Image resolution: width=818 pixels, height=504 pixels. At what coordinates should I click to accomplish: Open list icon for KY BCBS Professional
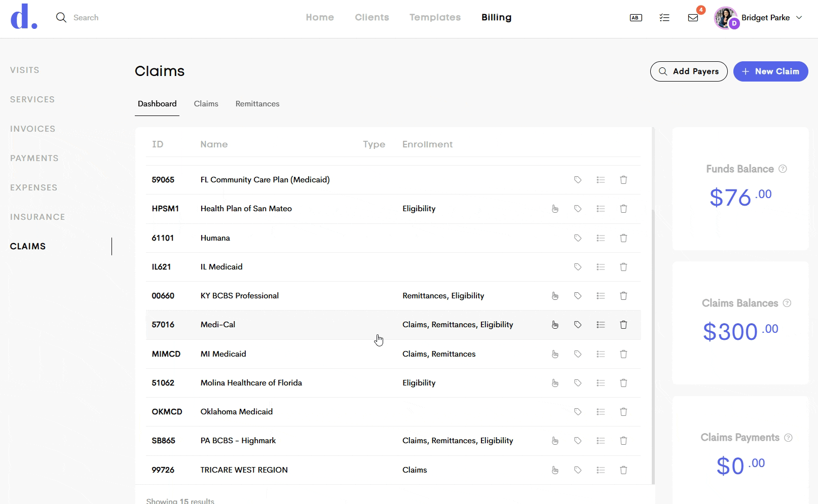coord(601,296)
